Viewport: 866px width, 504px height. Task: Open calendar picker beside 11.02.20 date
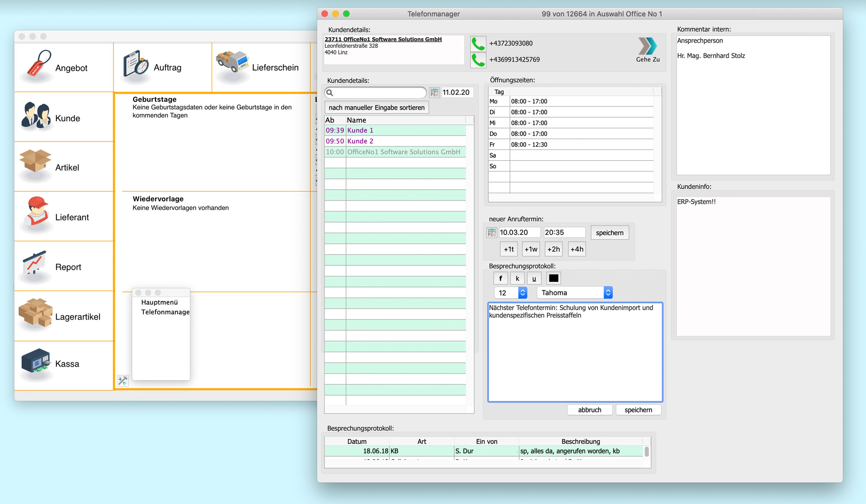tap(434, 93)
